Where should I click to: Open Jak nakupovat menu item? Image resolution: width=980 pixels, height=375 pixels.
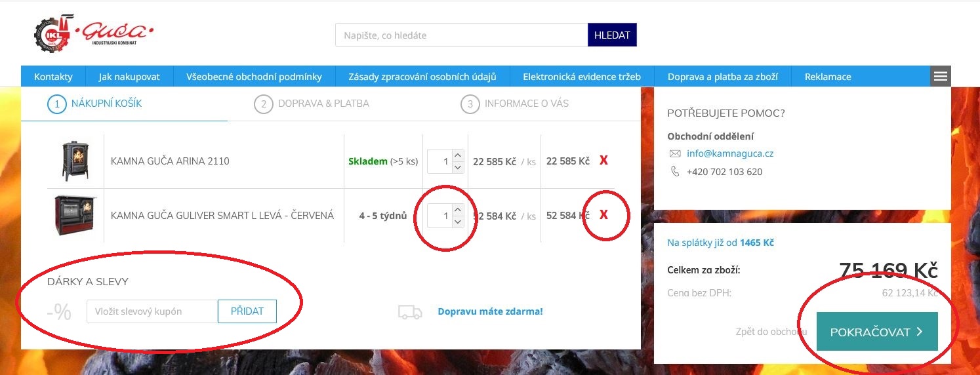point(129,77)
